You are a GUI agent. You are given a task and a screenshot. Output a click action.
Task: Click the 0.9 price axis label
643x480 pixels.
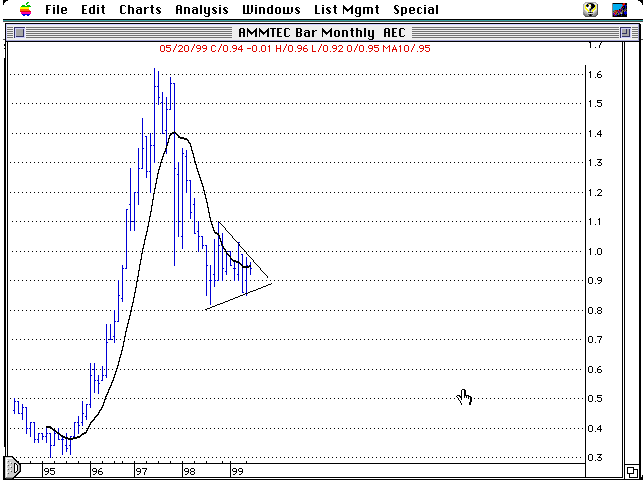(x=596, y=281)
